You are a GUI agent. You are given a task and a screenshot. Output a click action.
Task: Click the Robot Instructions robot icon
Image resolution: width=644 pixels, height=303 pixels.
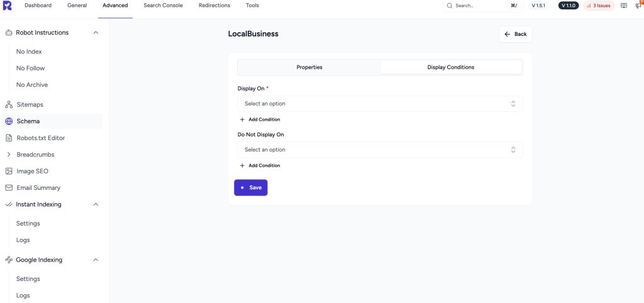[x=9, y=33]
